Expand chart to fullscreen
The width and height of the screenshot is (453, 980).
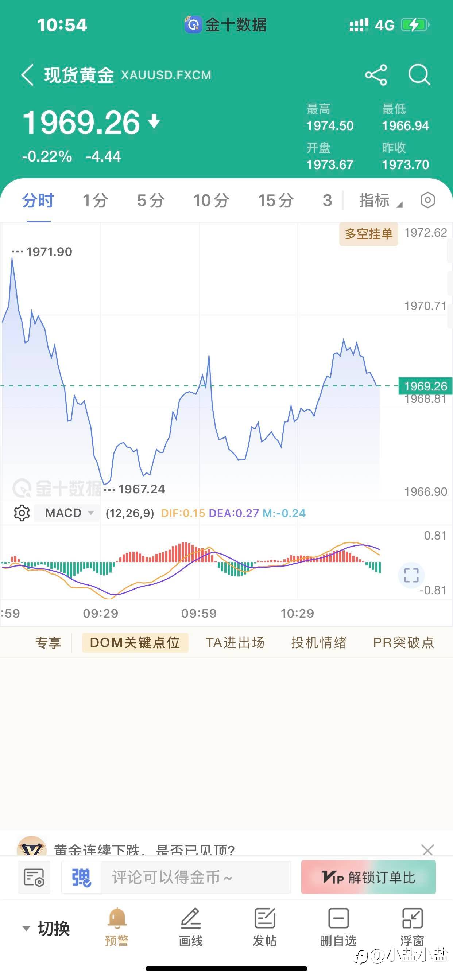[x=411, y=575]
